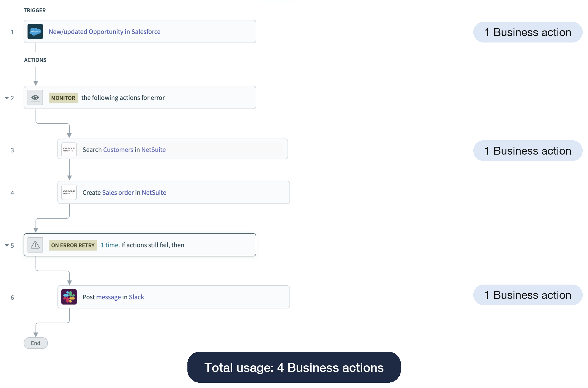Click the Business action badge beside Post message

coord(528,295)
